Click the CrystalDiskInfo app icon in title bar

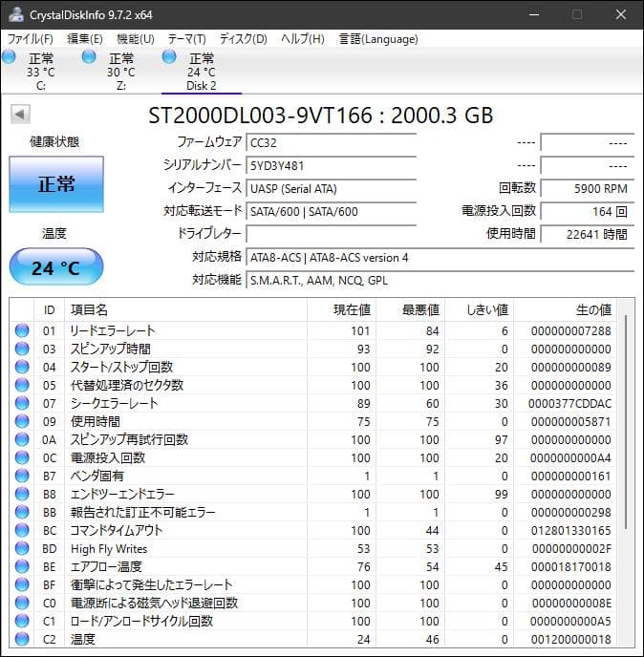(x=16, y=14)
